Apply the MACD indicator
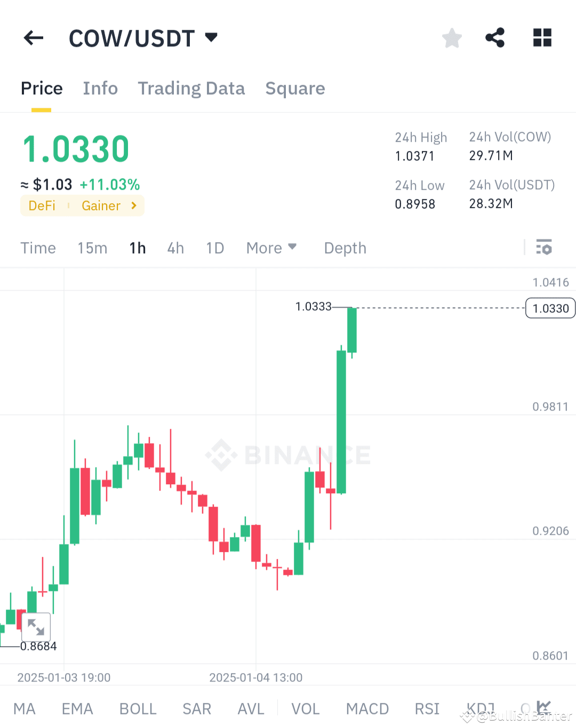The width and height of the screenshot is (576, 728). tap(367, 708)
